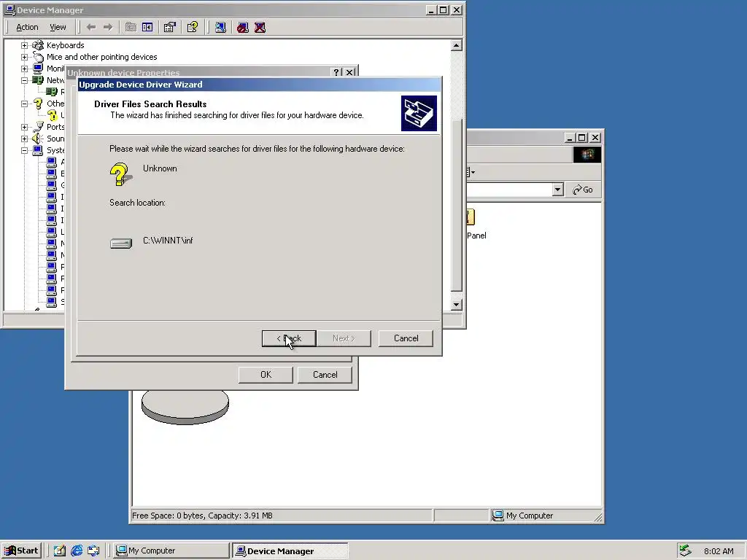Select the network adapter child device icon
This screenshot has height=560, width=747.
[52, 92]
